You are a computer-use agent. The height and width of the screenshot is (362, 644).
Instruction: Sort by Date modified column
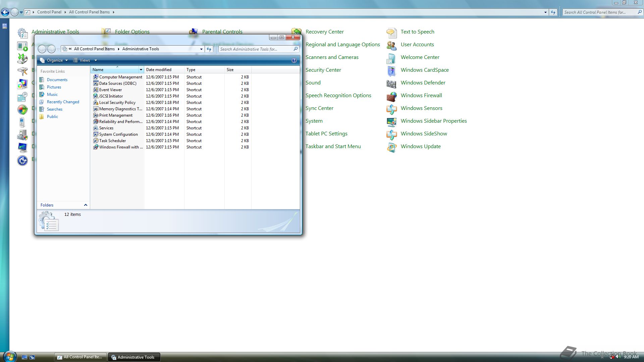pos(164,70)
